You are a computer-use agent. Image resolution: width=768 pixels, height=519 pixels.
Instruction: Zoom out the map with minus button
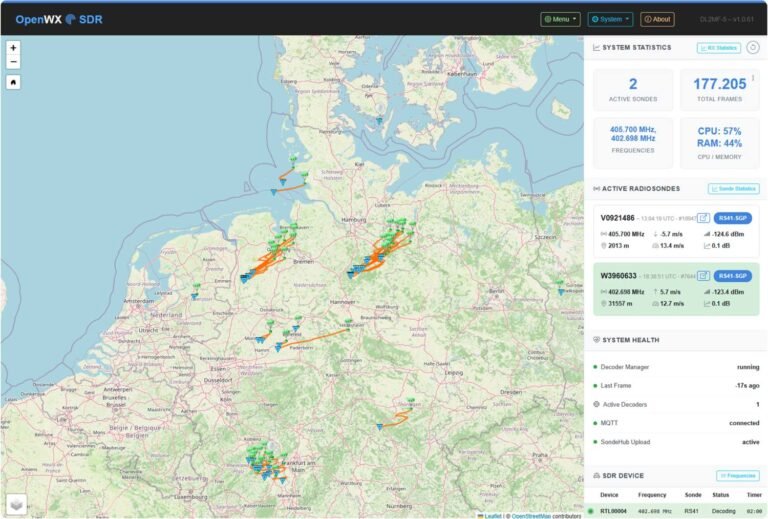pyautogui.click(x=13, y=62)
